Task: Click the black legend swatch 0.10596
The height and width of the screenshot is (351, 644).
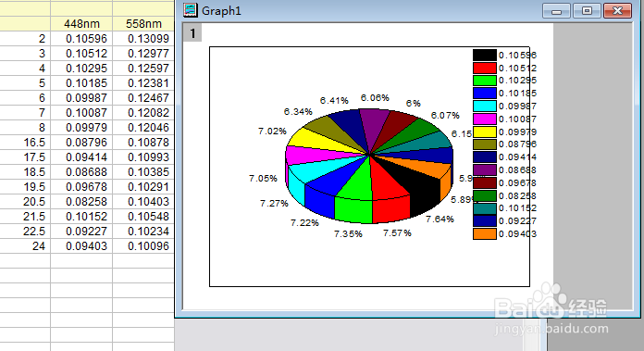Action: tap(485, 55)
